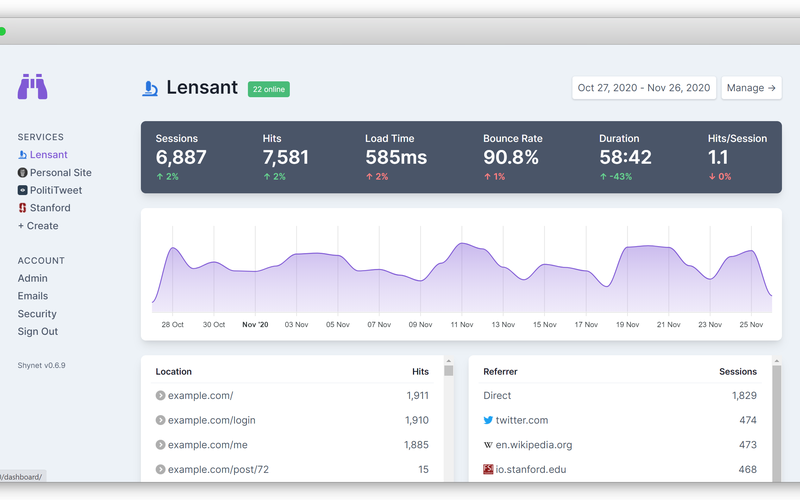Click the Hits/Session 1.1 stat

737,157
